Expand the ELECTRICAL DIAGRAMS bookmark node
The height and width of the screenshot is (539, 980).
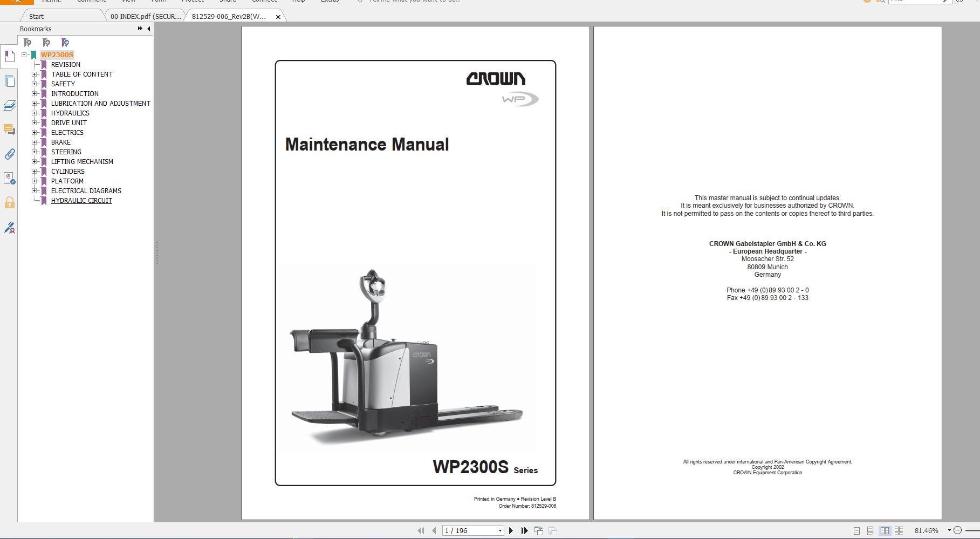35,190
